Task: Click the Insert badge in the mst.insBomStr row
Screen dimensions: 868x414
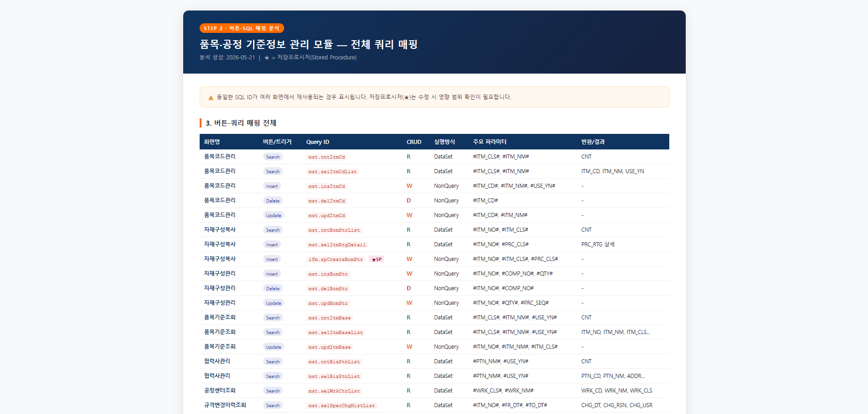Action: (x=272, y=274)
